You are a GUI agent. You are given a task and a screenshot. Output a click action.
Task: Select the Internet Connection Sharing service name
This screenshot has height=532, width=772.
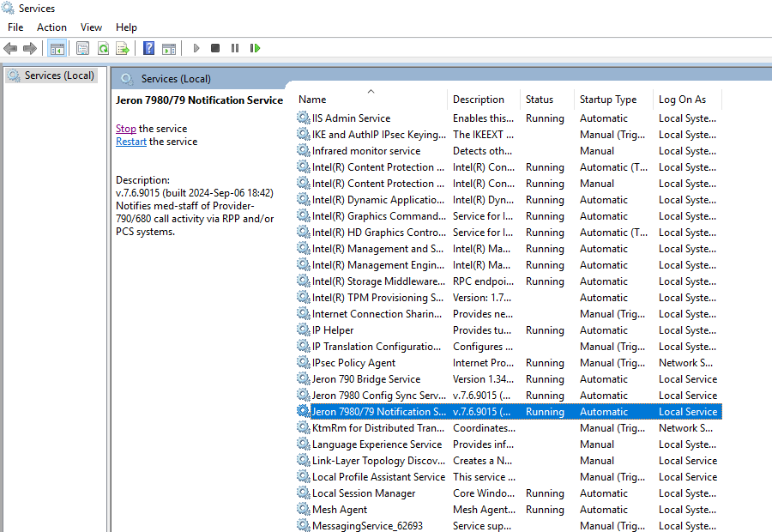pyautogui.click(x=377, y=314)
